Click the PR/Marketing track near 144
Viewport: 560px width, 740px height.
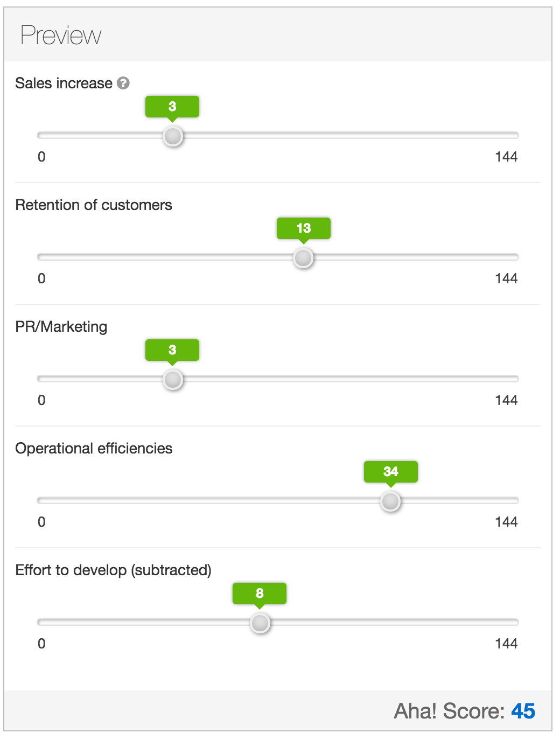(x=506, y=379)
